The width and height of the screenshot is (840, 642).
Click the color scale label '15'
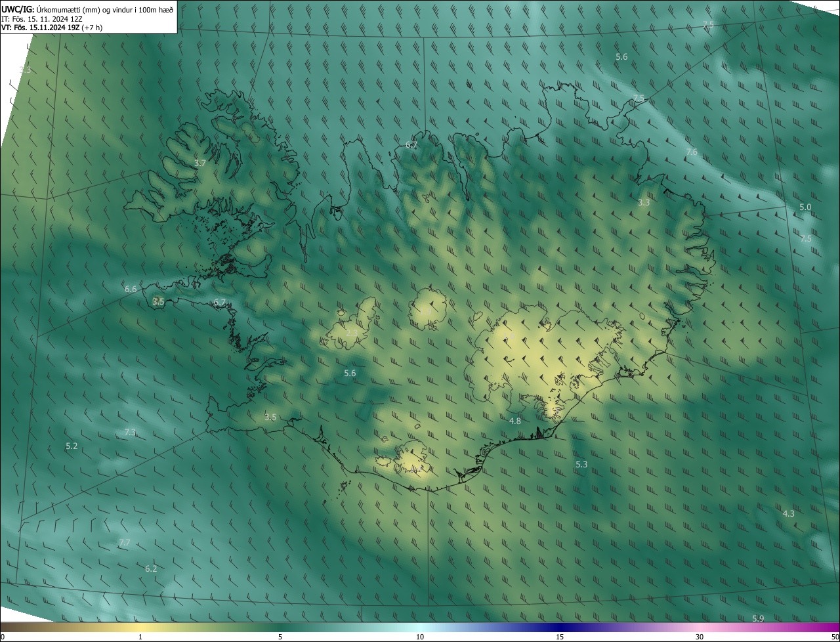tap(560, 637)
